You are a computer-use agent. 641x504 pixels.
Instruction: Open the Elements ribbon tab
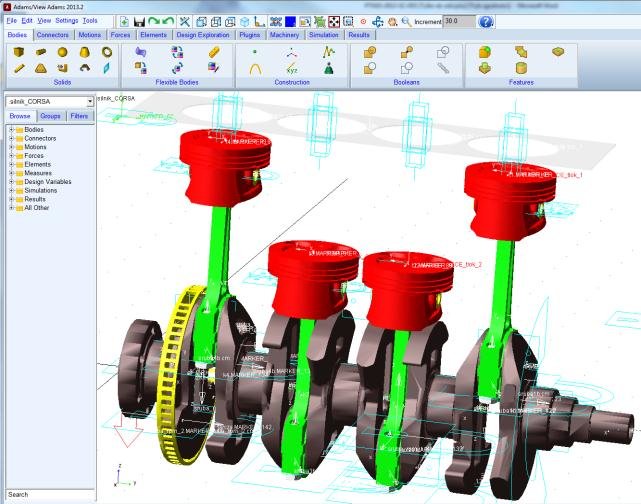click(154, 35)
